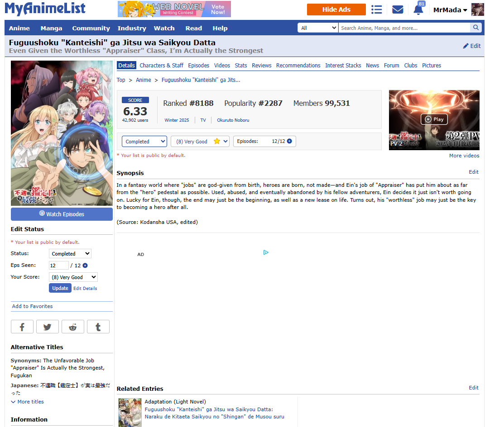Switch to the Recommendations tab

(x=298, y=66)
